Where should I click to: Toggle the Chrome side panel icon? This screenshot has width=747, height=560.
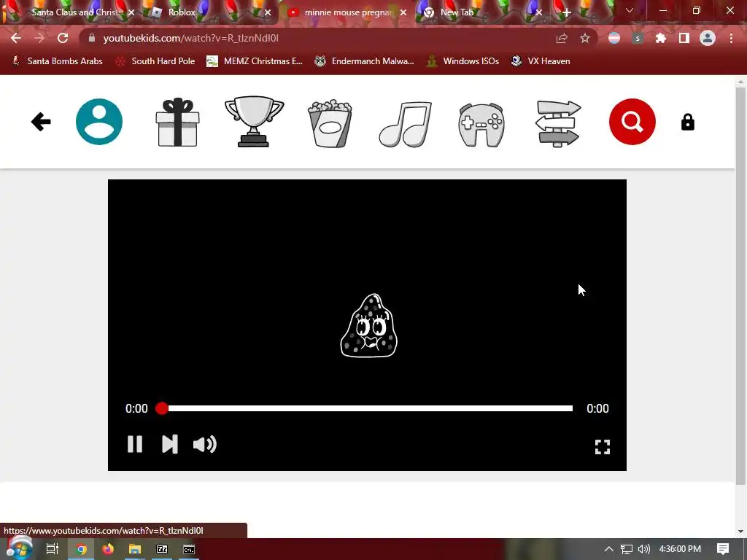coord(684,38)
